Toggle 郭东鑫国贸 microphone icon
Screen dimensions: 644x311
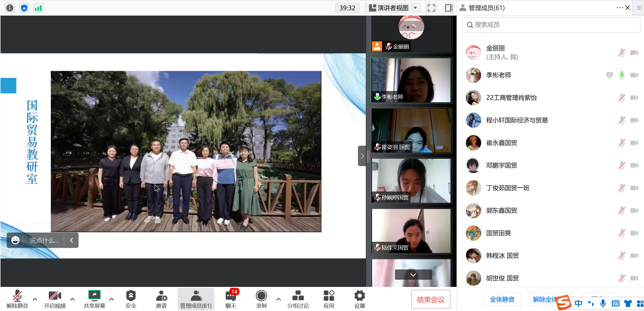pyautogui.click(x=622, y=210)
